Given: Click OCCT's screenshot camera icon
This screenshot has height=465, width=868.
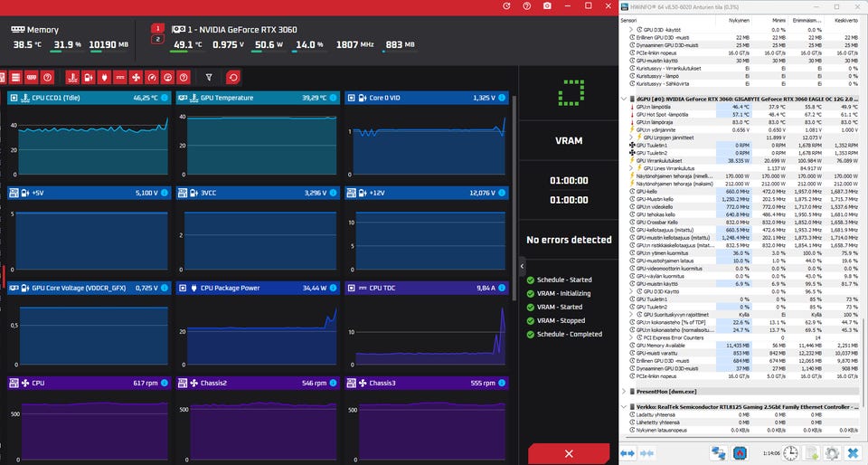Looking at the screenshot, I should tap(547, 5).
